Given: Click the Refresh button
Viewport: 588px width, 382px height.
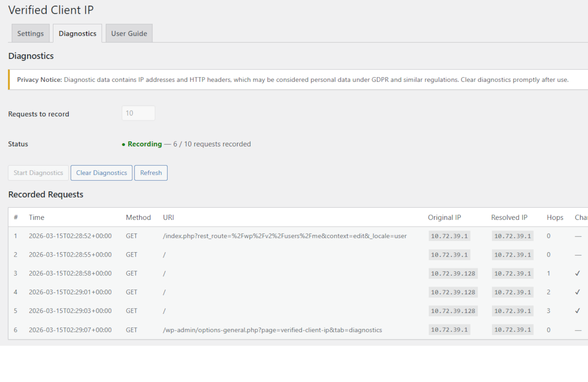Looking at the screenshot, I should point(150,172).
